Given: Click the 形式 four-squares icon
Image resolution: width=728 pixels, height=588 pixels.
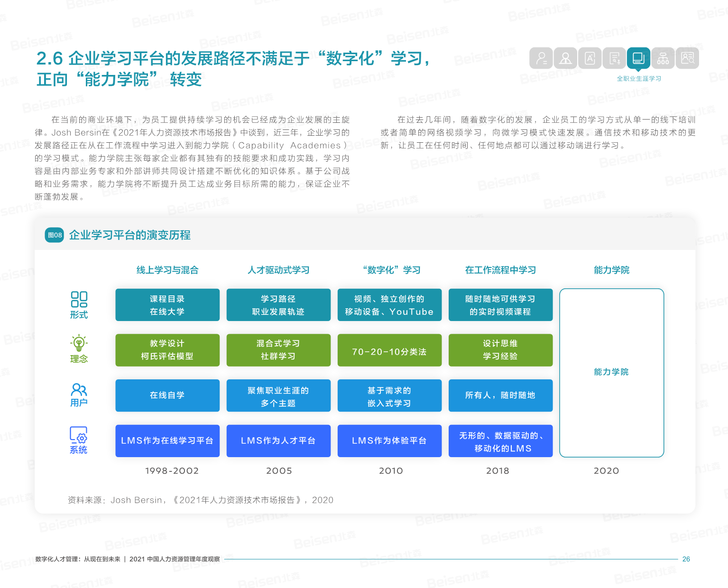Looking at the screenshot, I should [79, 299].
